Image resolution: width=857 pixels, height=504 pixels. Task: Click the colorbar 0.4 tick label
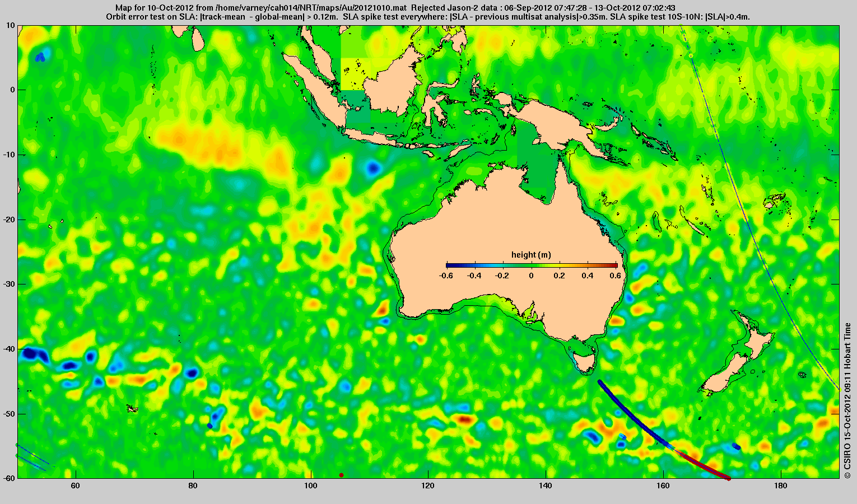coord(588,276)
